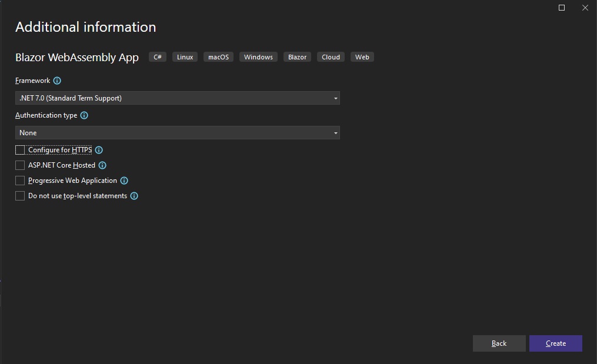Screen dimensions: 597x364
Task: Select the Web tag
Action: click(x=362, y=57)
